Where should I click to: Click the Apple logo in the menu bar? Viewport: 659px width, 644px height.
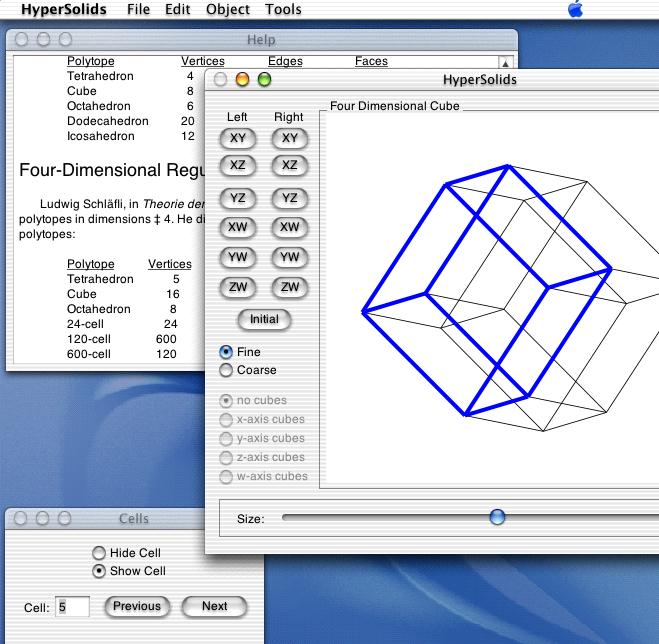point(575,10)
